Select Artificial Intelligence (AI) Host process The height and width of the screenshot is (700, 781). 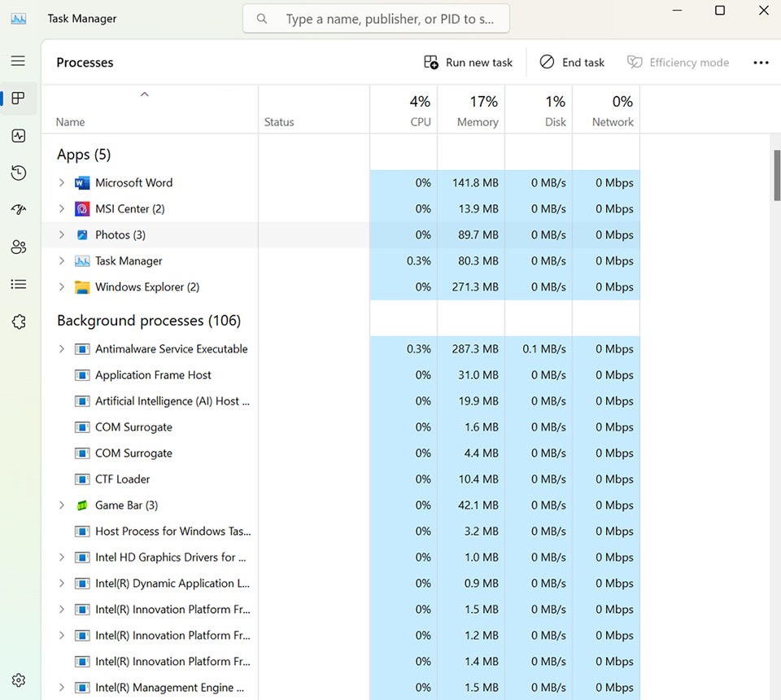click(341, 401)
